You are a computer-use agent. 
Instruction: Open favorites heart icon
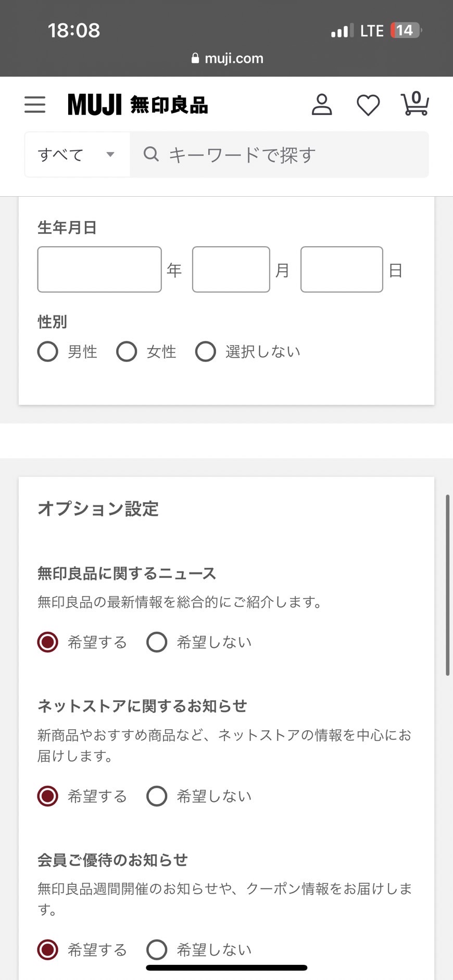[368, 105]
